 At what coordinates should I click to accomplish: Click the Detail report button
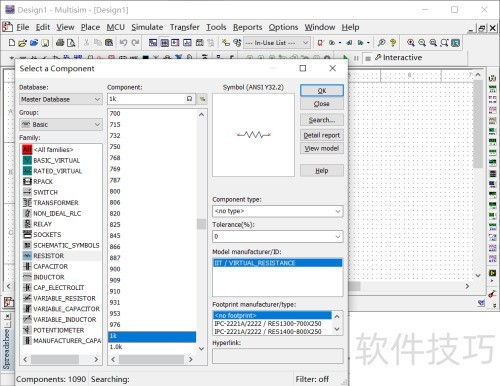click(x=322, y=135)
